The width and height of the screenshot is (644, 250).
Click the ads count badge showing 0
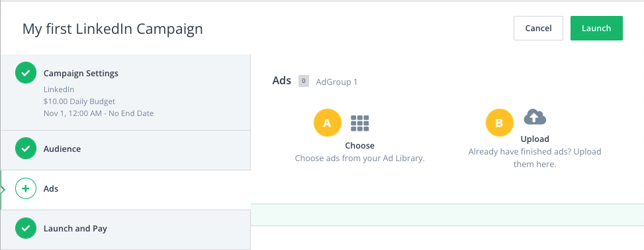(x=304, y=81)
